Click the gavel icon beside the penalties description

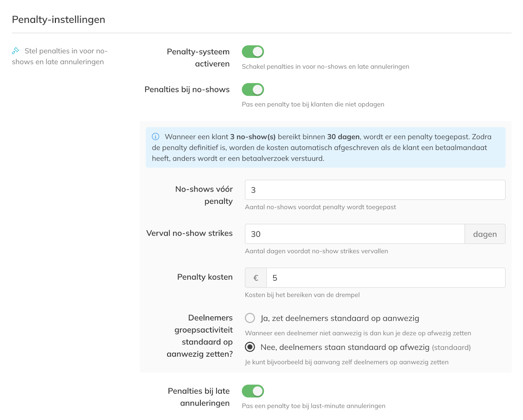[15, 51]
